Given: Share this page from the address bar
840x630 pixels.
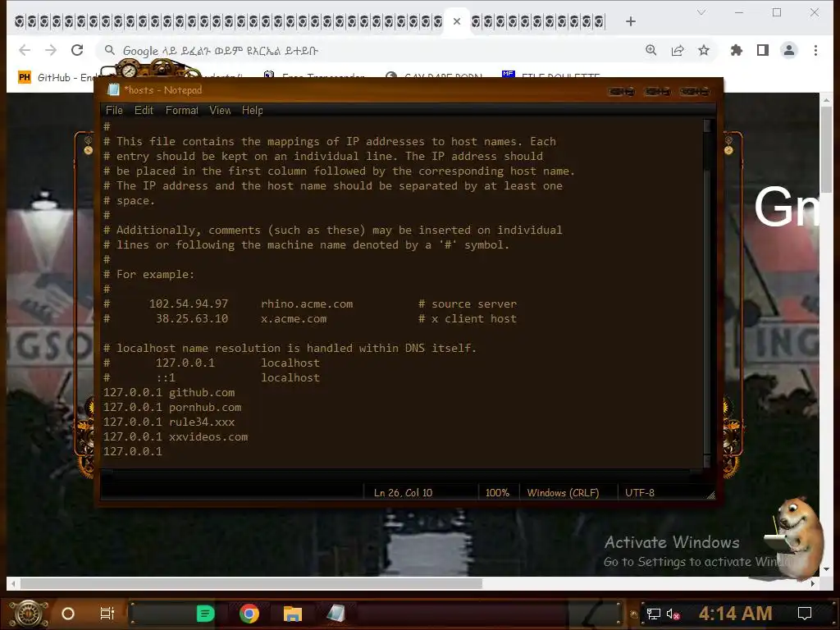Looking at the screenshot, I should pos(678,50).
